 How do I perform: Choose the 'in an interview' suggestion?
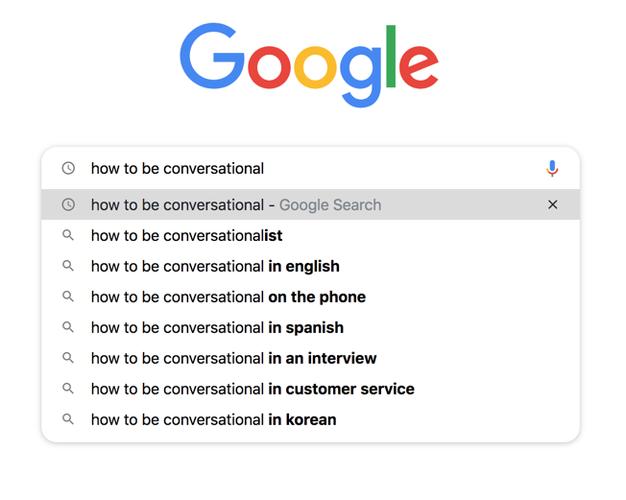(x=311, y=358)
